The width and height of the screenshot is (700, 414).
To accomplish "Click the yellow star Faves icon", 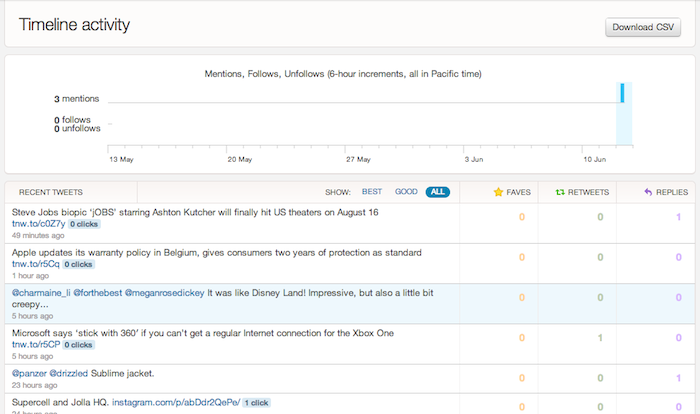I will [500, 191].
